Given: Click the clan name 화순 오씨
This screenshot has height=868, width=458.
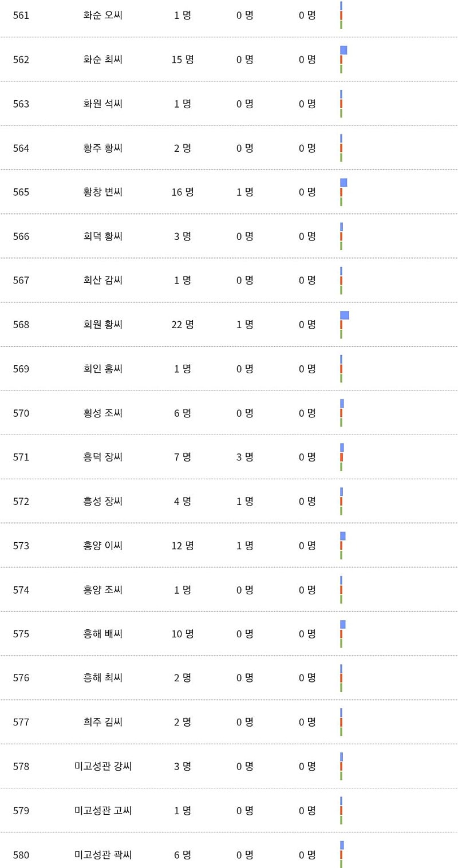Looking at the screenshot, I should 102,15.
